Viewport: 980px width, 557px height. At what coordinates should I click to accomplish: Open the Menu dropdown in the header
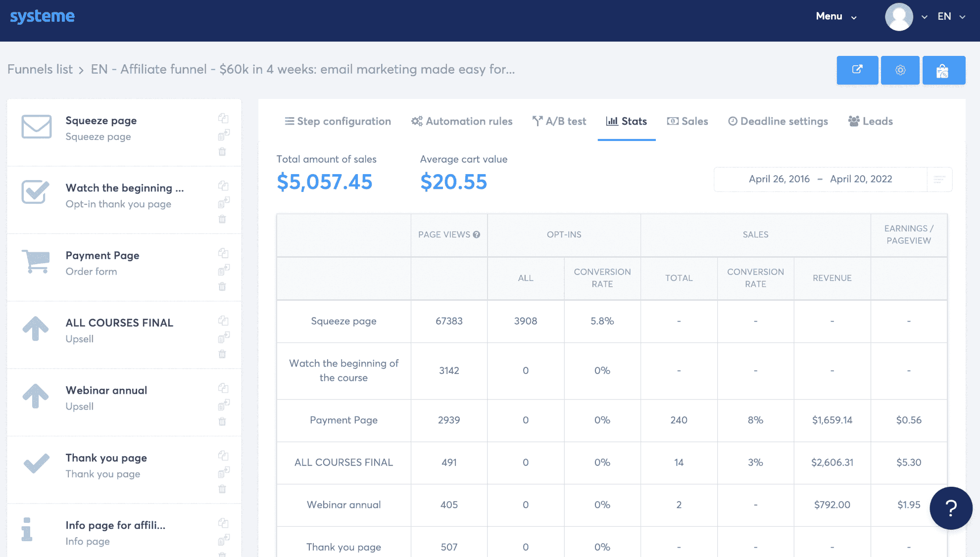[835, 16]
